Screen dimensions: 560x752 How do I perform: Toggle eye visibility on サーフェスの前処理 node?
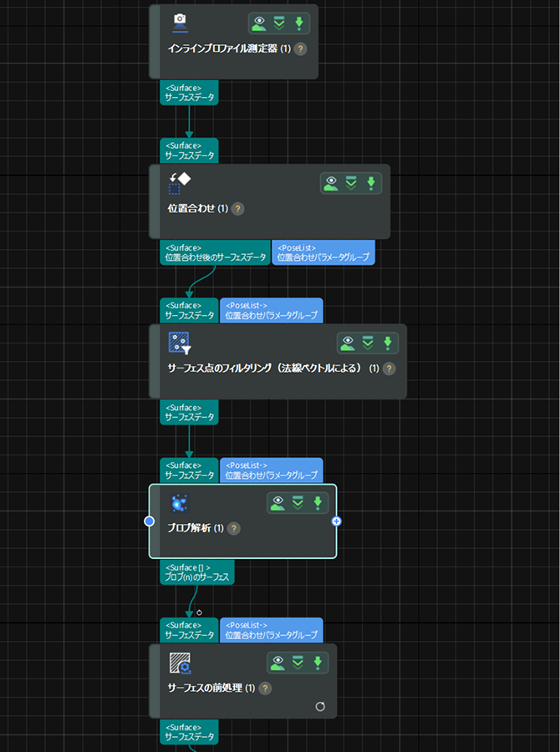tap(277, 663)
